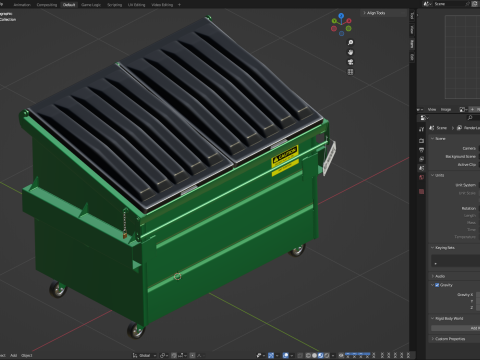480x360 pixels.
Task: Open the Output properties tab icon
Action: point(422,150)
